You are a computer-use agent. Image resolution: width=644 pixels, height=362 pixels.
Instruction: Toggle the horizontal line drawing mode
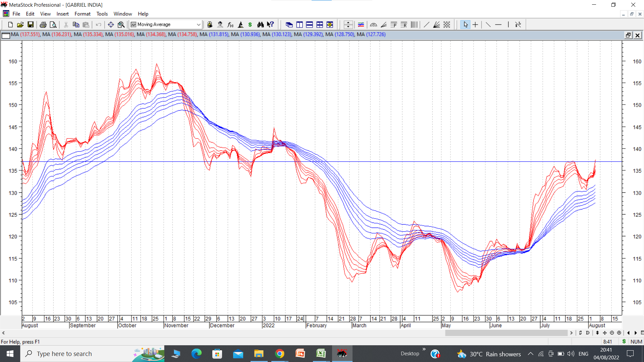pos(498,24)
